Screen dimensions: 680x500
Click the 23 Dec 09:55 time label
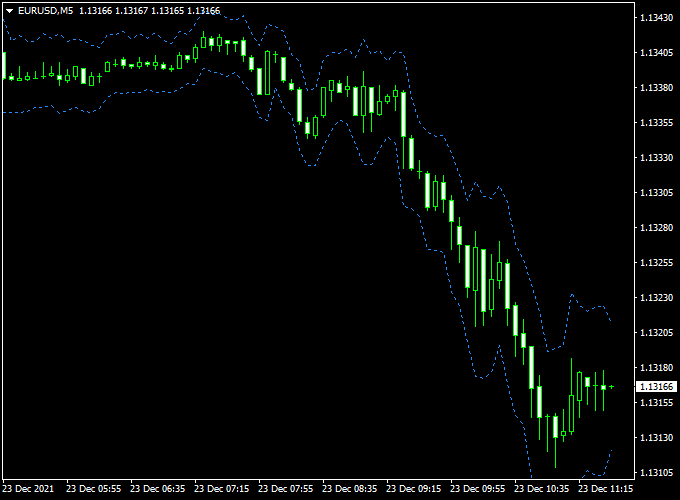click(x=478, y=489)
